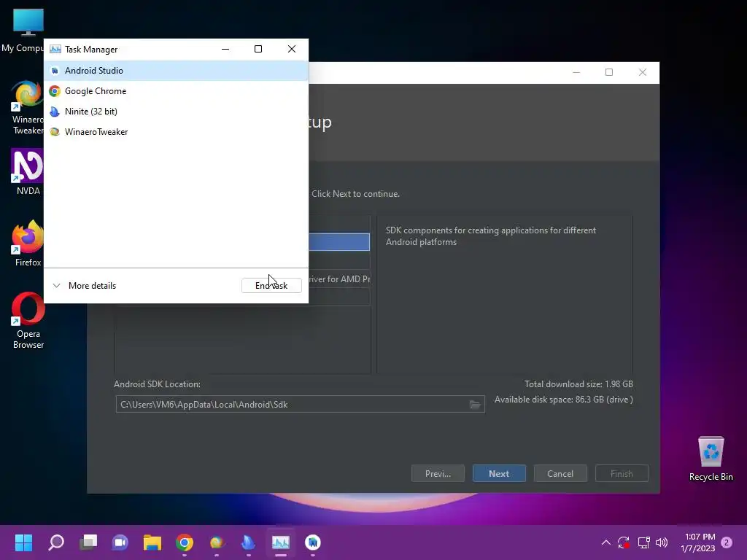The height and width of the screenshot is (560, 747).
Task: Expand More details in Task Manager
Action: coord(85,286)
